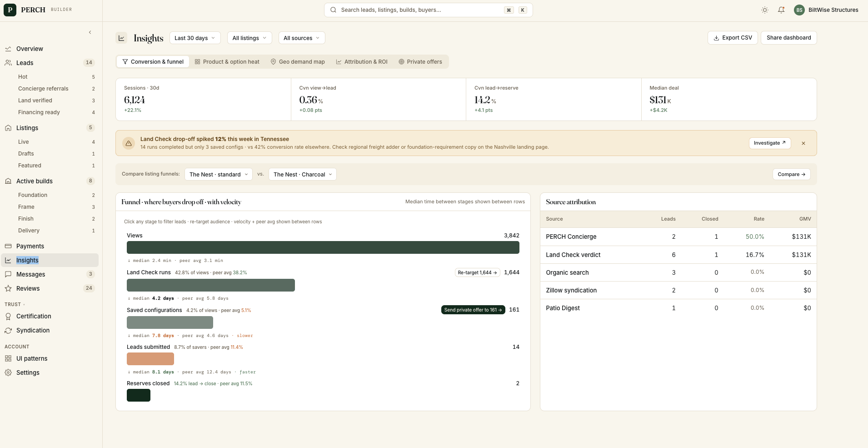The width and height of the screenshot is (868, 448).
Task: Click the warning triangle icon in the alert
Action: [129, 143]
